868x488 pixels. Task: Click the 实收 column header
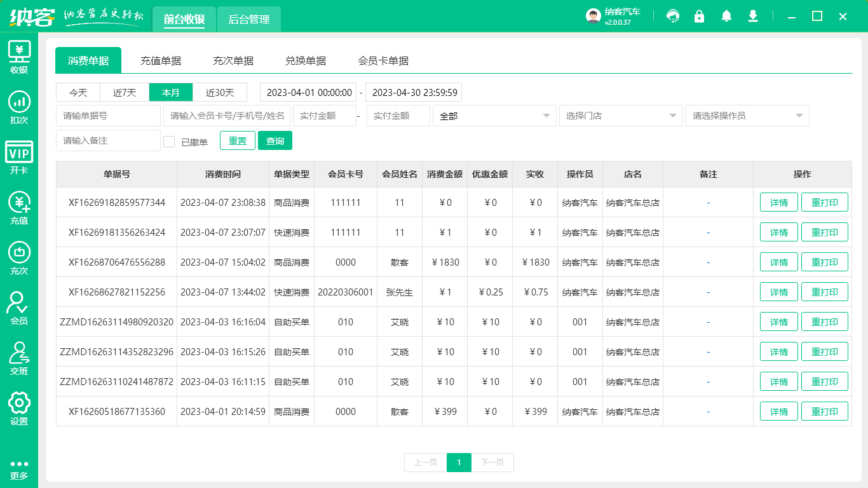(x=535, y=174)
